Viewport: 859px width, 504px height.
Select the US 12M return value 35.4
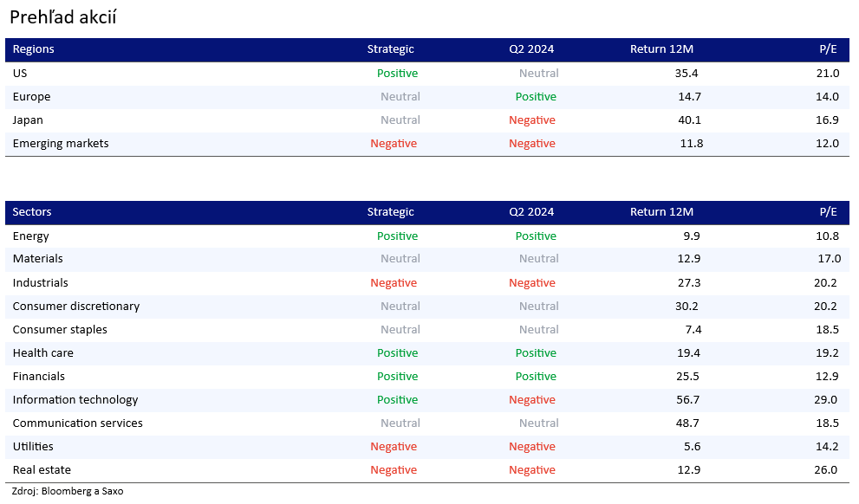(687, 74)
